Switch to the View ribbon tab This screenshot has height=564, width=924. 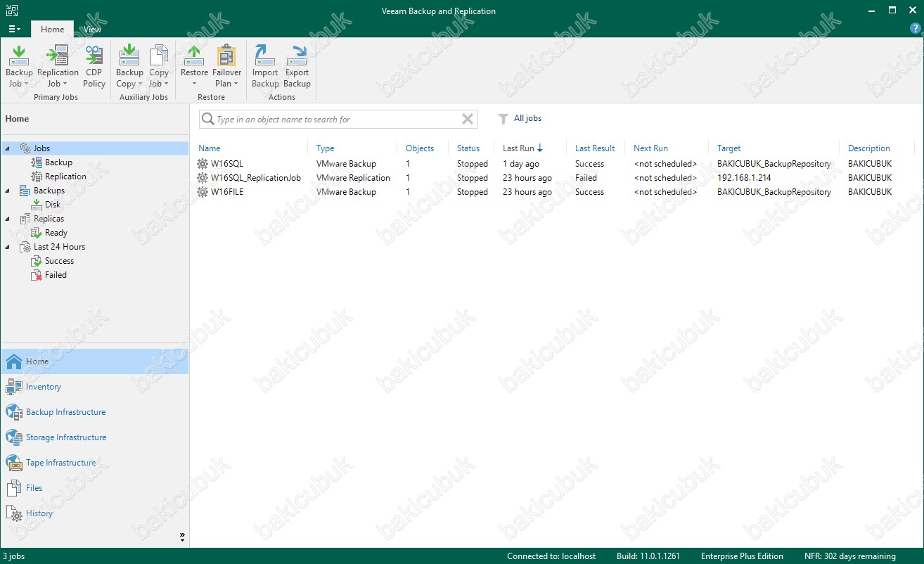point(92,30)
